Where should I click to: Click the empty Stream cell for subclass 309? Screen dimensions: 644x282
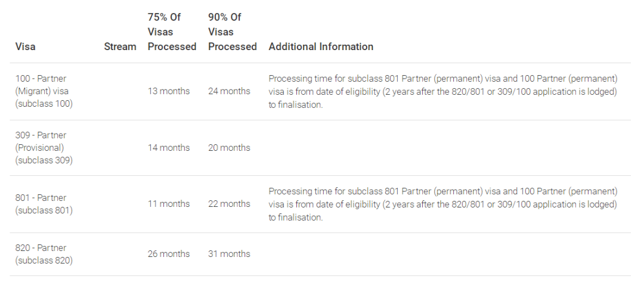pos(120,148)
